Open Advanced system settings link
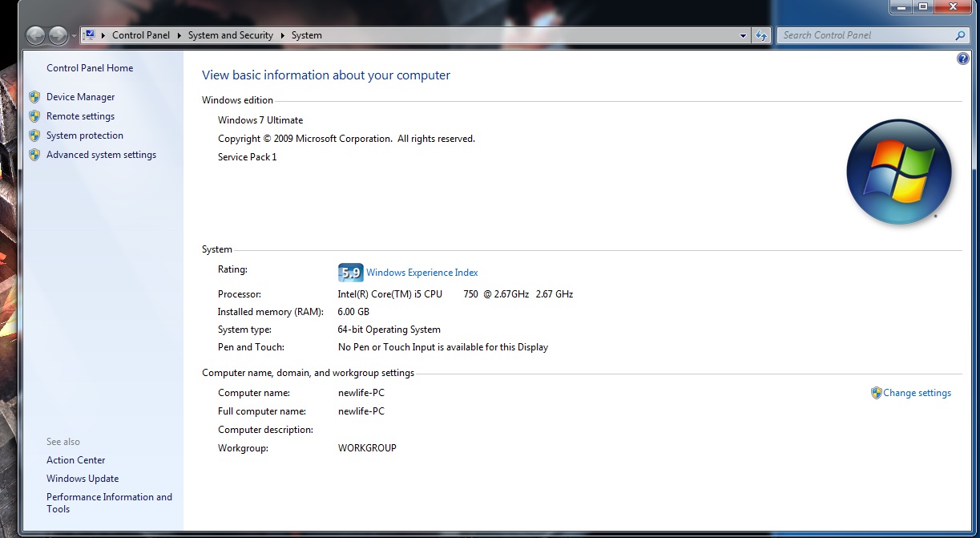This screenshot has width=980, height=538. pos(101,155)
